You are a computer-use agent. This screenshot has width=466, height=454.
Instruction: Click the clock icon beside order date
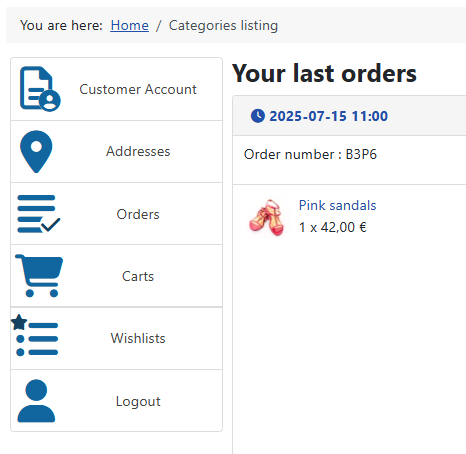point(258,116)
